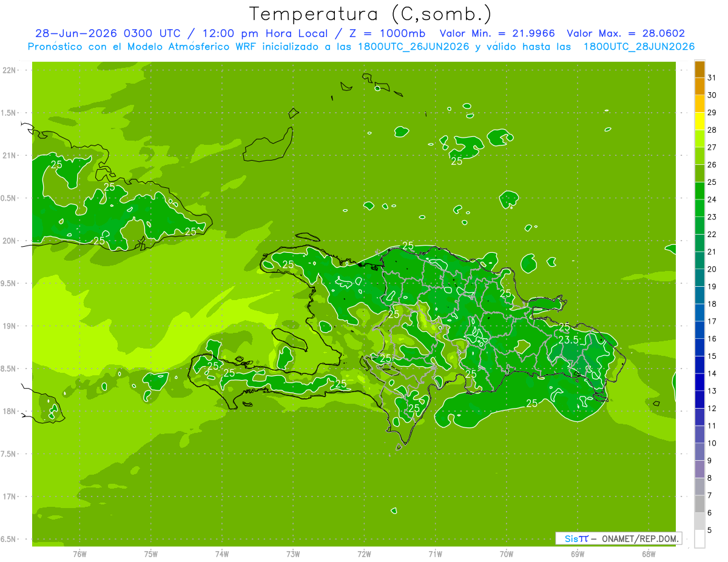
Task: Click the legend value '31'
Action: [x=712, y=78]
